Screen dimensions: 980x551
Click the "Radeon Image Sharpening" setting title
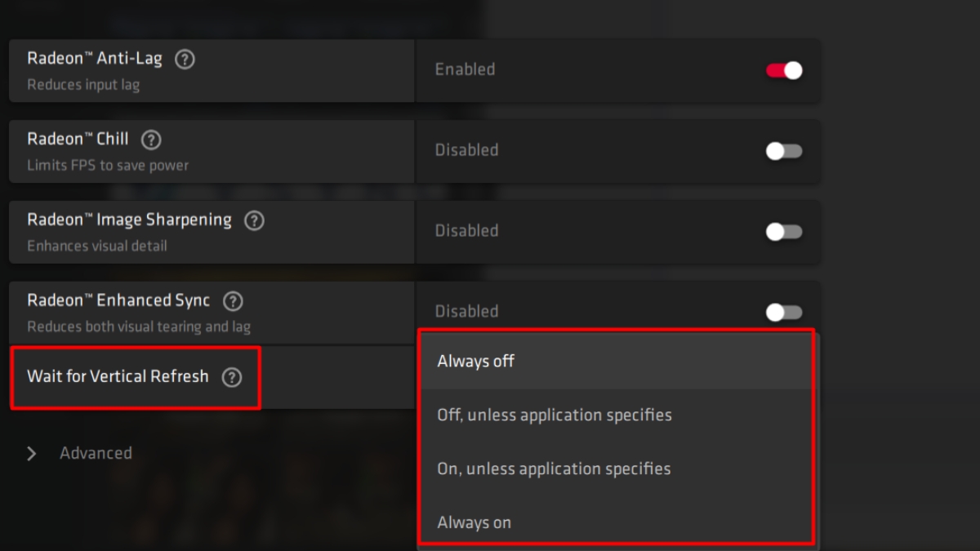(130, 220)
